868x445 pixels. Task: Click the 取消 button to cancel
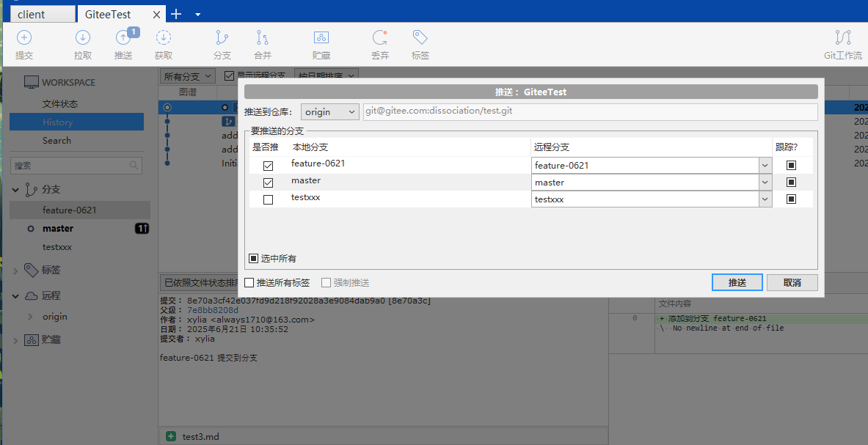pos(792,283)
